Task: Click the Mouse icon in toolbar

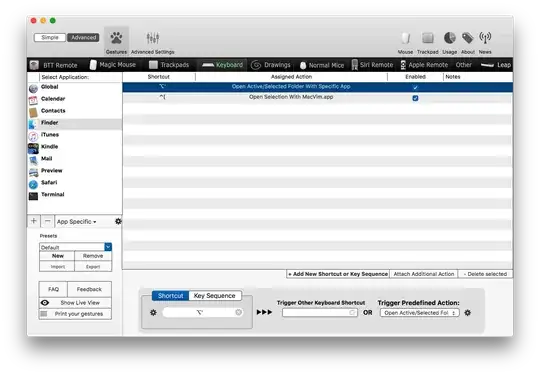Action: point(405,38)
